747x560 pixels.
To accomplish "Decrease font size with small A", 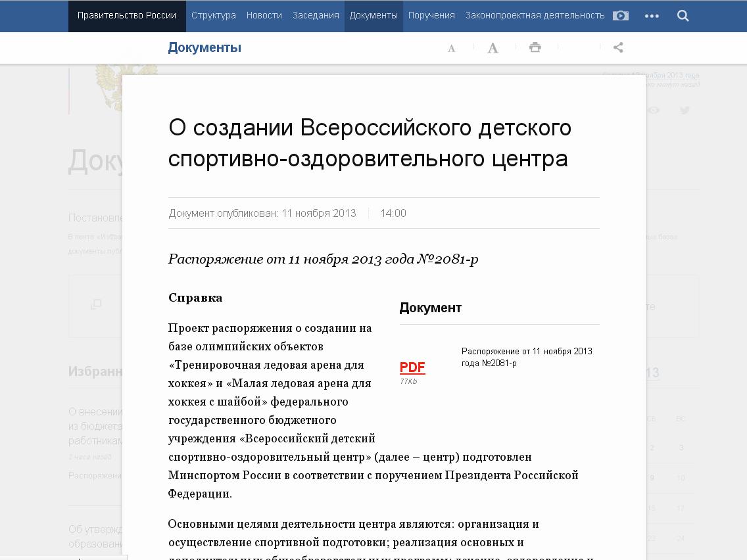I will (x=452, y=48).
